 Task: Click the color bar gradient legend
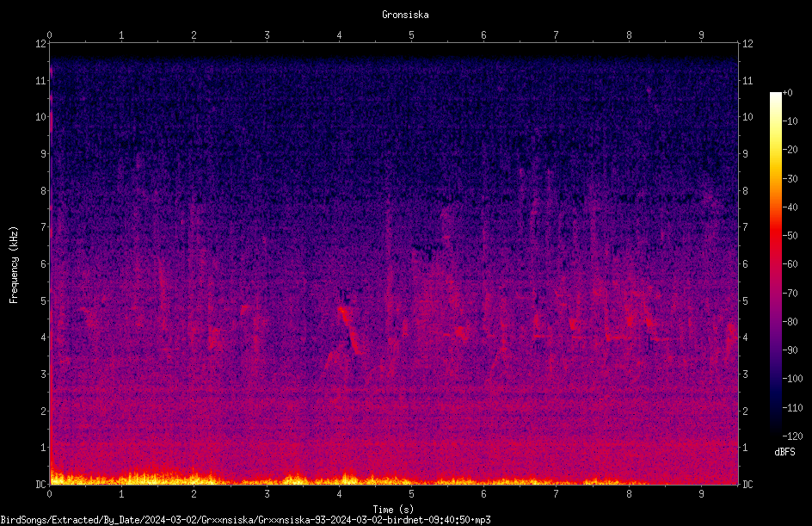tap(775, 263)
